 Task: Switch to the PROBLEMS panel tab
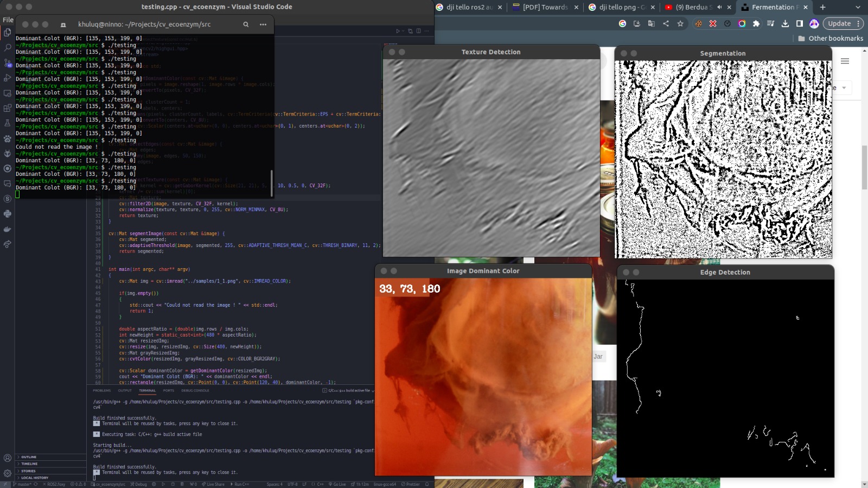[x=101, y=390]
